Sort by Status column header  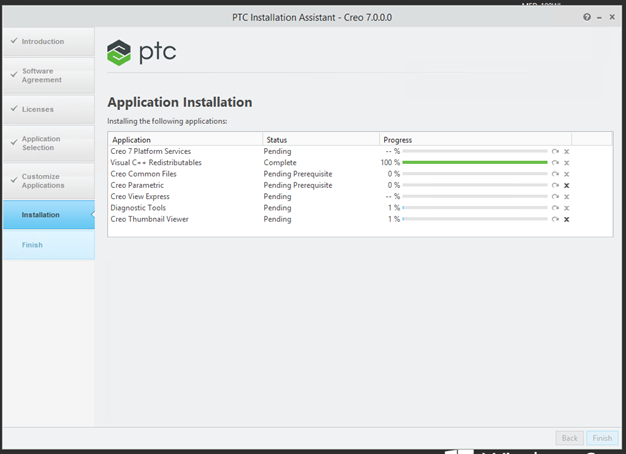(321, 140)
